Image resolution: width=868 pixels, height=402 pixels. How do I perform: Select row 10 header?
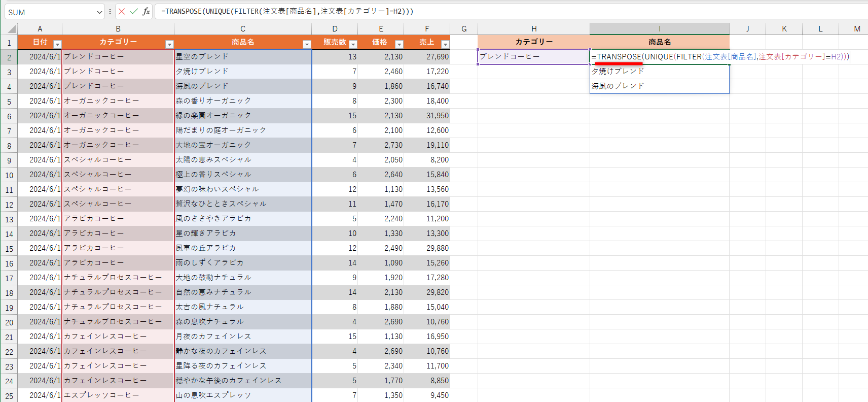[x=9, y=175]
